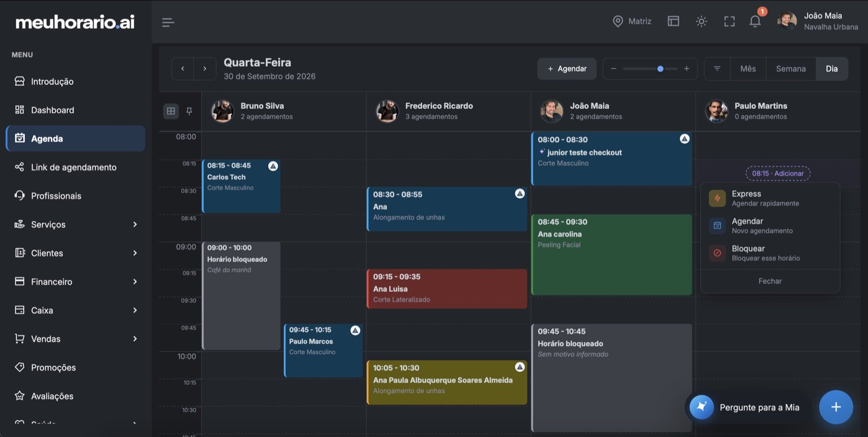
Task: Open Dashboard in the sidebar
Action: point(75,110)
